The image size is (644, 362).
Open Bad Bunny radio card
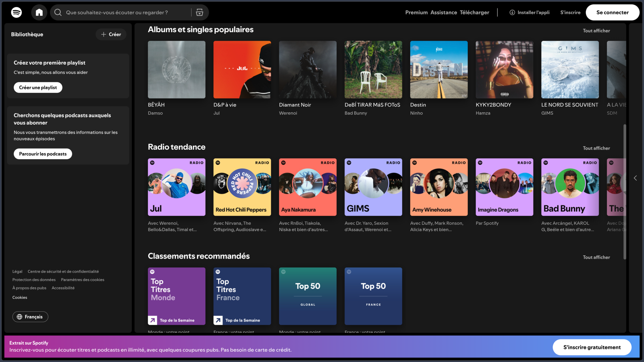(x=570, y=187)
